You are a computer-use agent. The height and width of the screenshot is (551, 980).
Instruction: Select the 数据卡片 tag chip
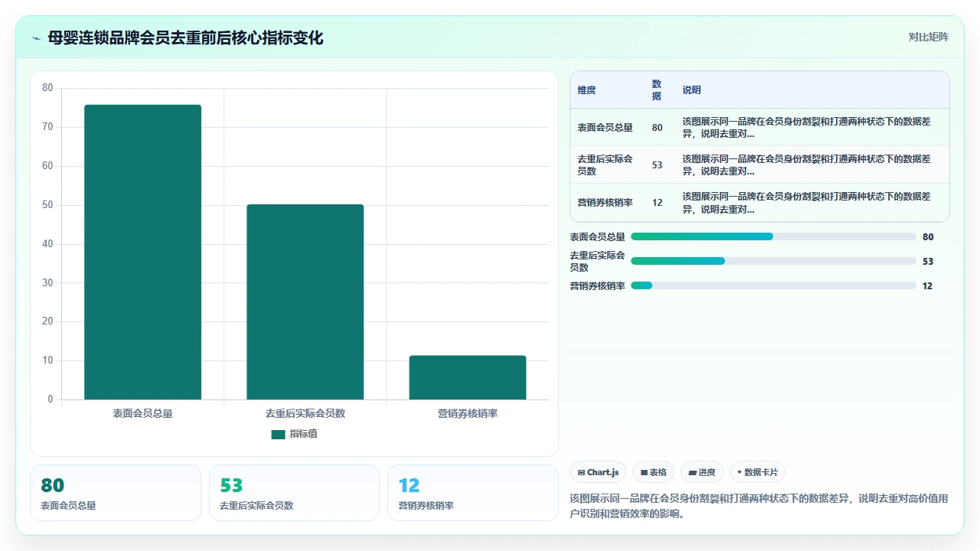757,472
